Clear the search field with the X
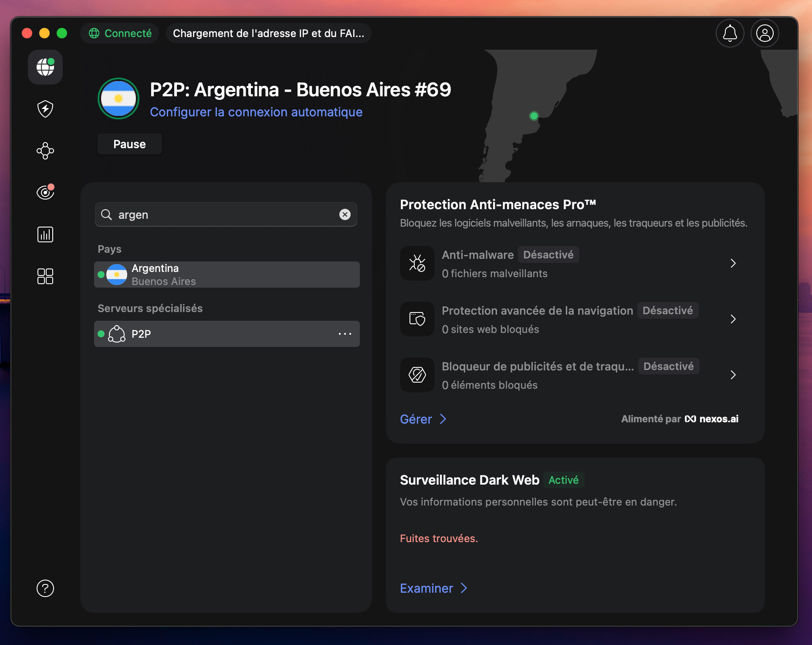 pos(345,214)
